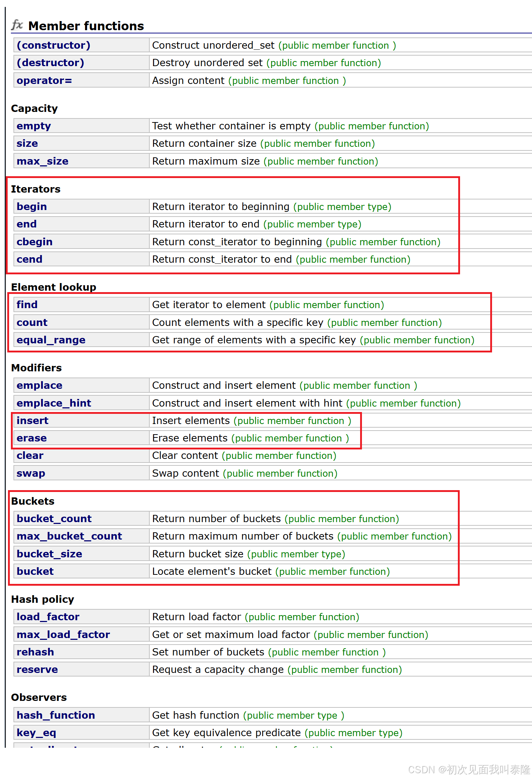Click the Hash policy heading
This screenshot has width=532, height=779.
tap(43, 599)
